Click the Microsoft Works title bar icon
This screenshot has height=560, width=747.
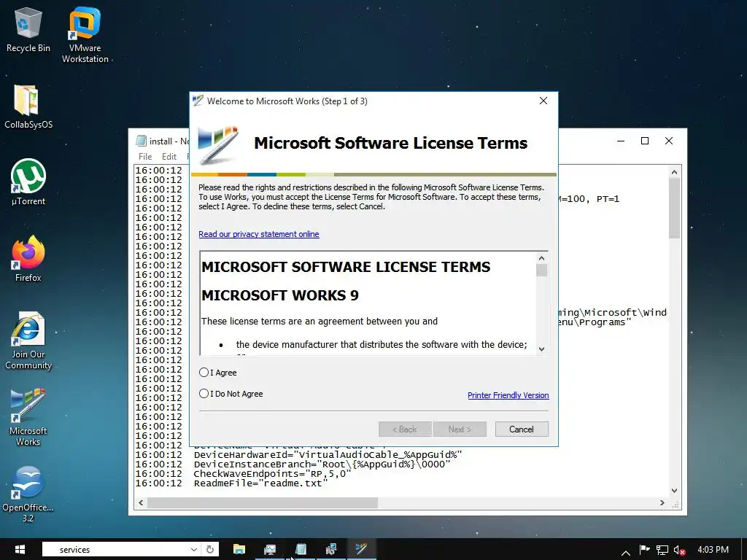tap(197, 101)
